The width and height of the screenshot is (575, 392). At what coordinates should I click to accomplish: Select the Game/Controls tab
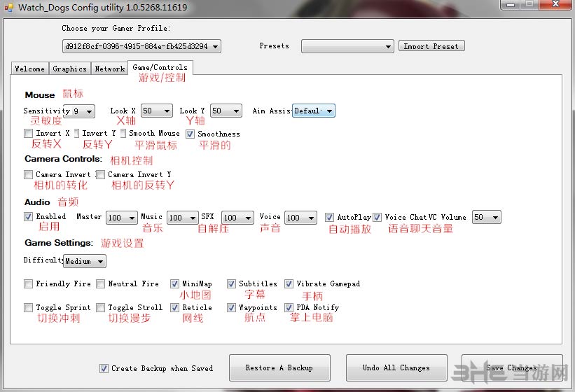[160, 68]
